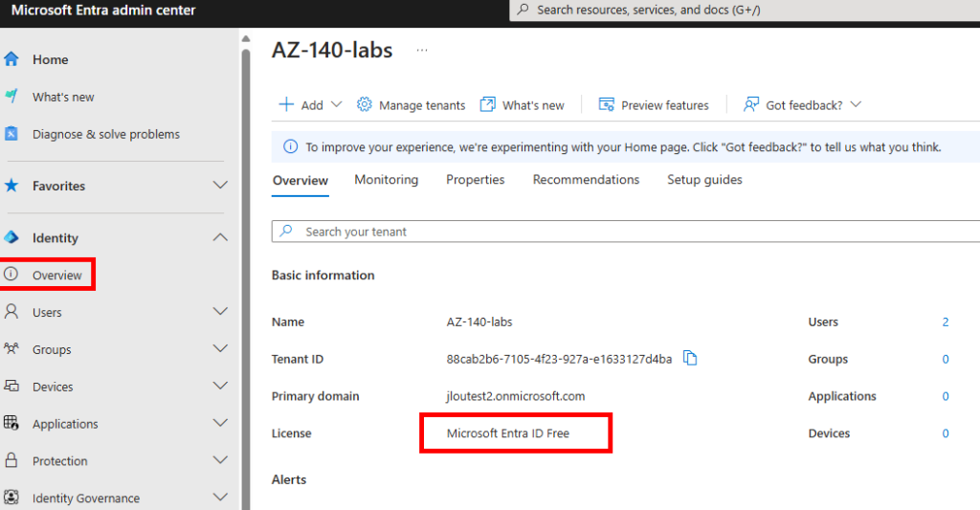Click the Overview info icon in sidebar

click(x=11, y=275)
